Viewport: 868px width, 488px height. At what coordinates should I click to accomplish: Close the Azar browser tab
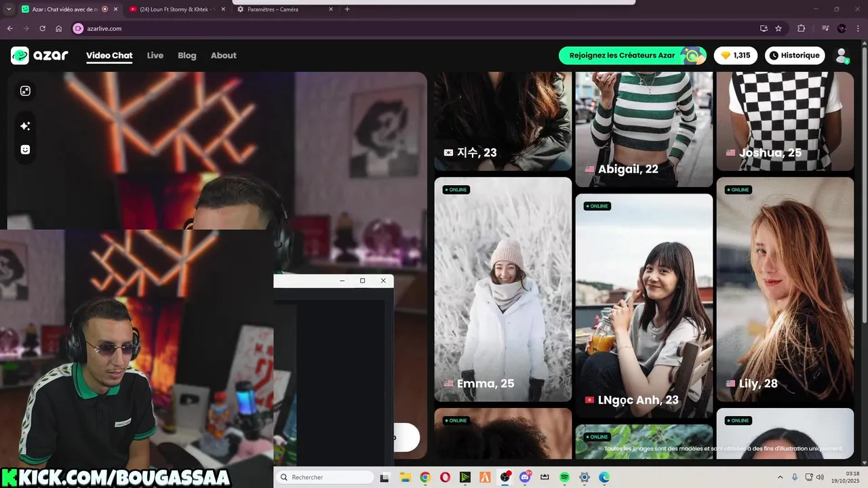coord(115,9)
